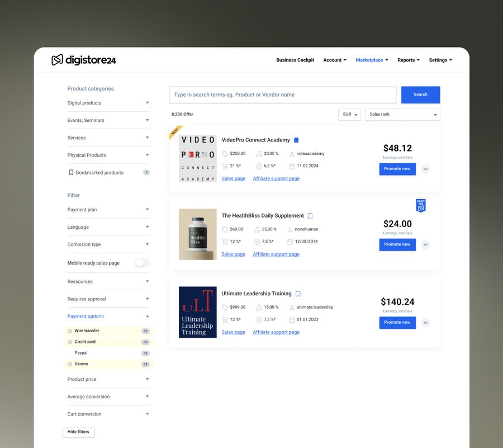Promote VideoPro Connect Academy now

coord(397,169)
